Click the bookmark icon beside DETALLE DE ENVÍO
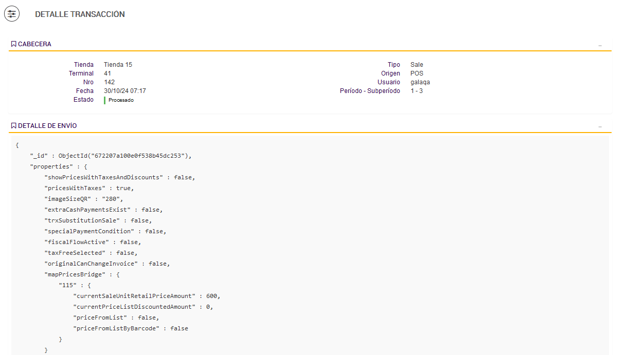The height and width of the screenshot is (355, 644). point(13,126)
